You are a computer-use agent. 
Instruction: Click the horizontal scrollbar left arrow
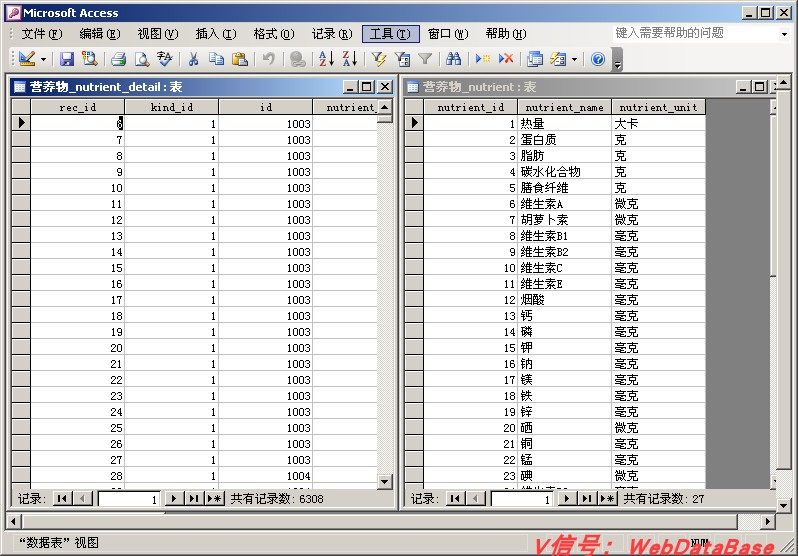coord(14,521)
